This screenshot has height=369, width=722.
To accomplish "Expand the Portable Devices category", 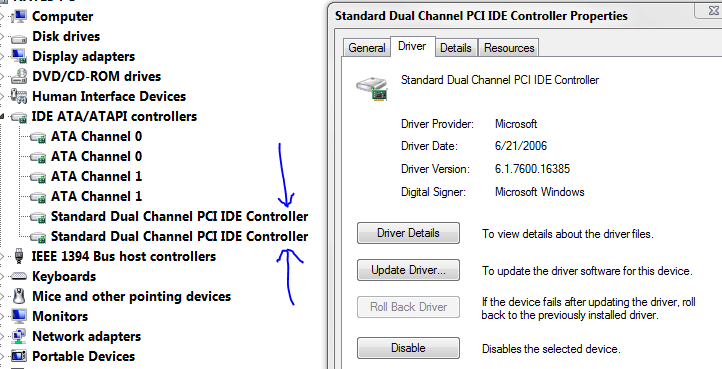I will 2,357.
